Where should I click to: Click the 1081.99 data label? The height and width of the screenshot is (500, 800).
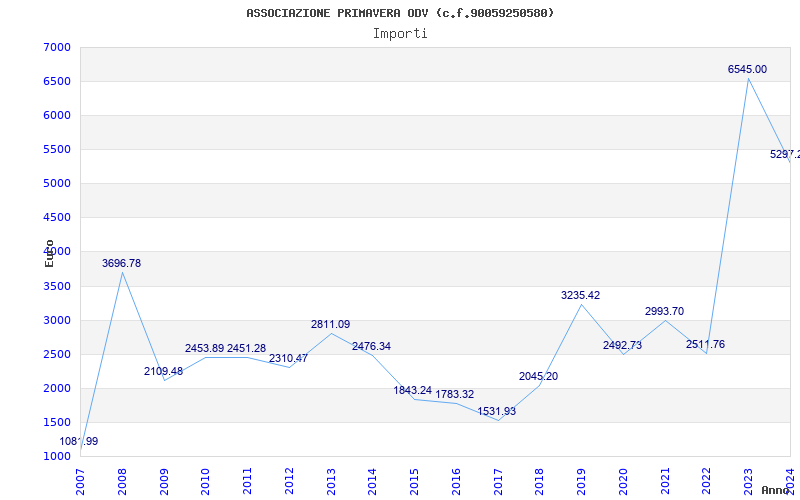pos(79,442)
